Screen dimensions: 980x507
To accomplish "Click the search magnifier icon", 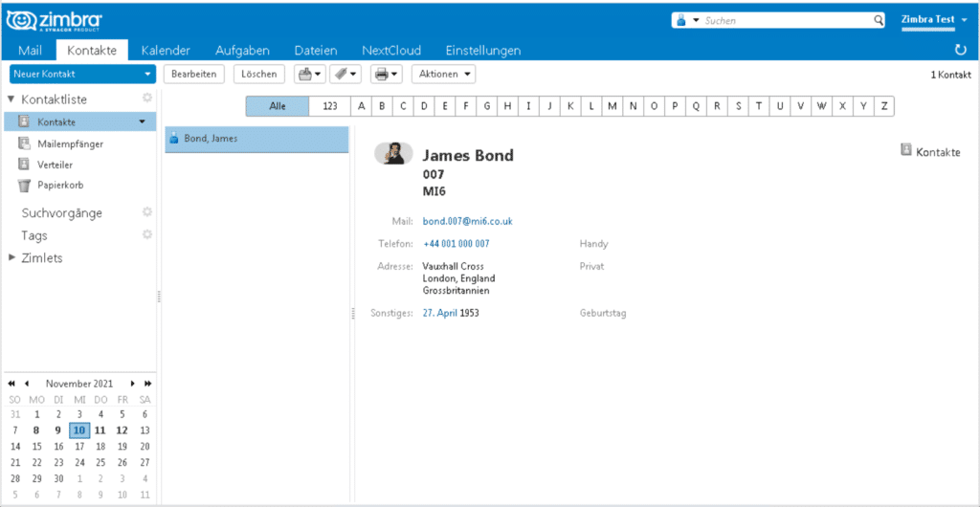I will click(879, 21).
